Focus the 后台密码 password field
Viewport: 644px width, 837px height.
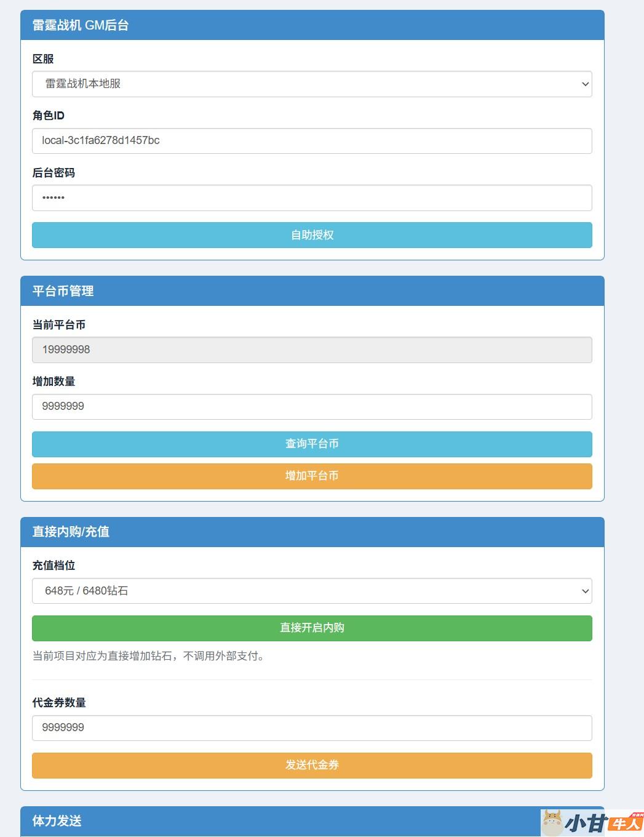tap(312, 198)
